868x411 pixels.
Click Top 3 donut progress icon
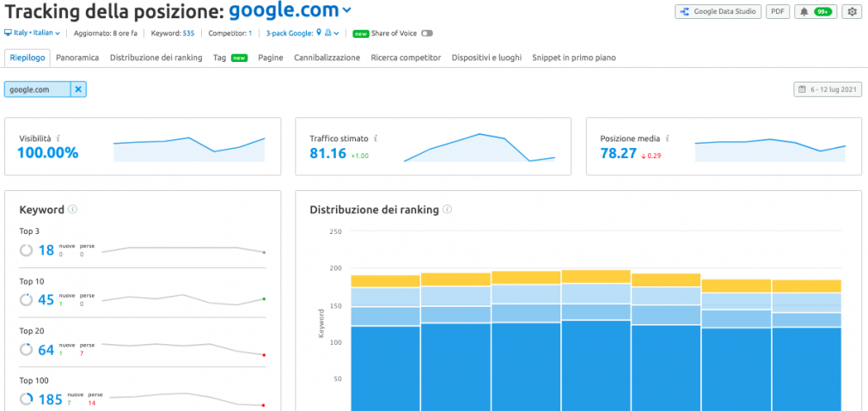[26, 250]
